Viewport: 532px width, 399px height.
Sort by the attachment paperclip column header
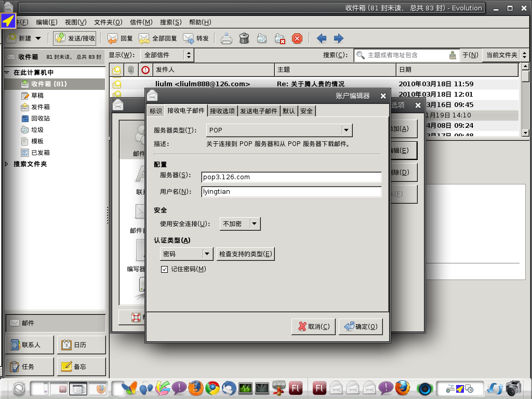(131, 70)
